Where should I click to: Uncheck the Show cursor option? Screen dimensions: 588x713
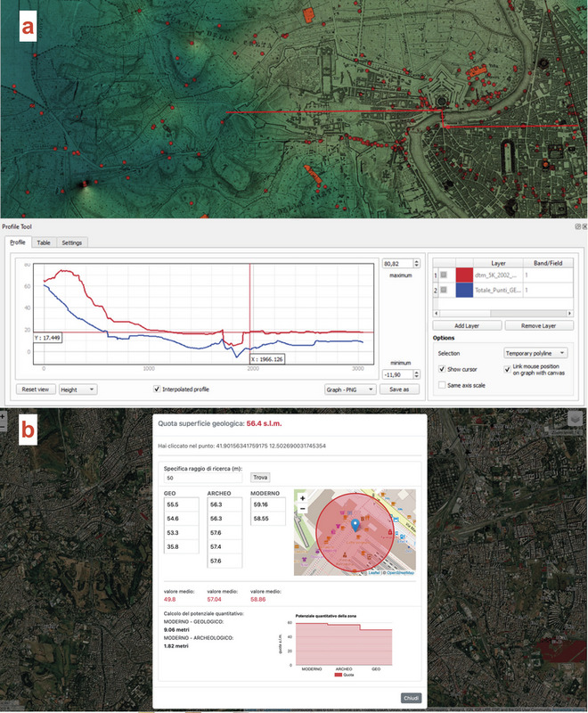443,369
